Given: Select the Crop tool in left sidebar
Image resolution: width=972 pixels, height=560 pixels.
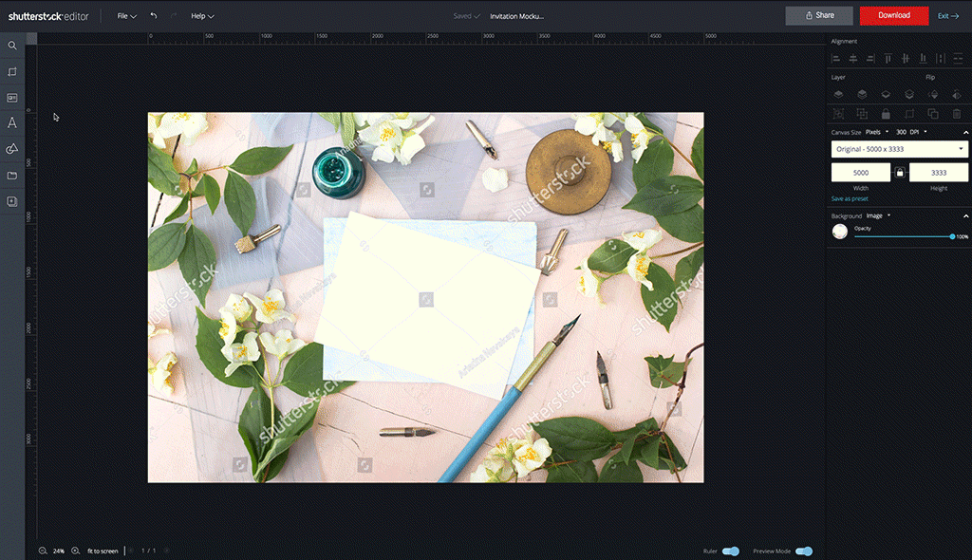Looking at the screenshot, I should pos(12,71).
